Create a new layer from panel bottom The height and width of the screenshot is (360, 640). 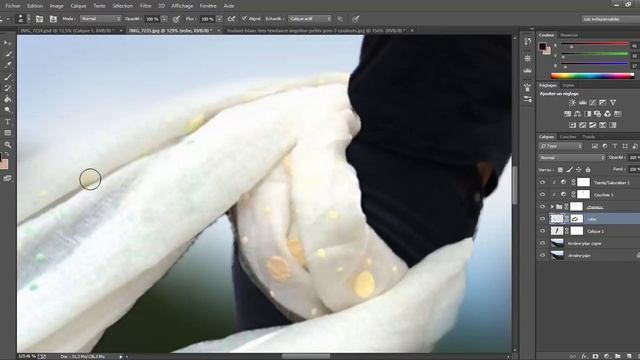coord(628,356)
